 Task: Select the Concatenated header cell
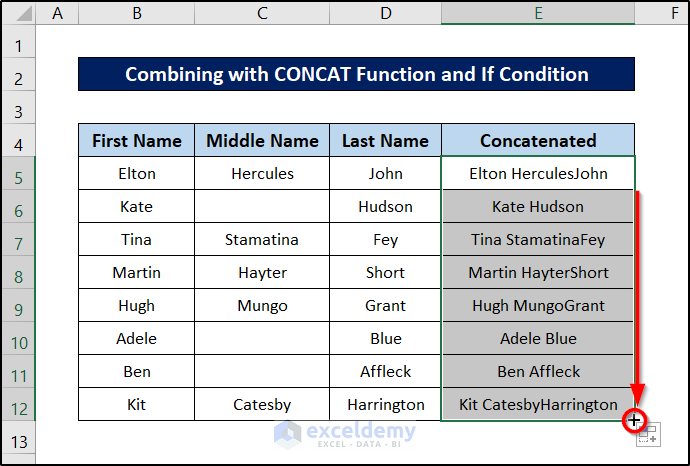[538, 141]
